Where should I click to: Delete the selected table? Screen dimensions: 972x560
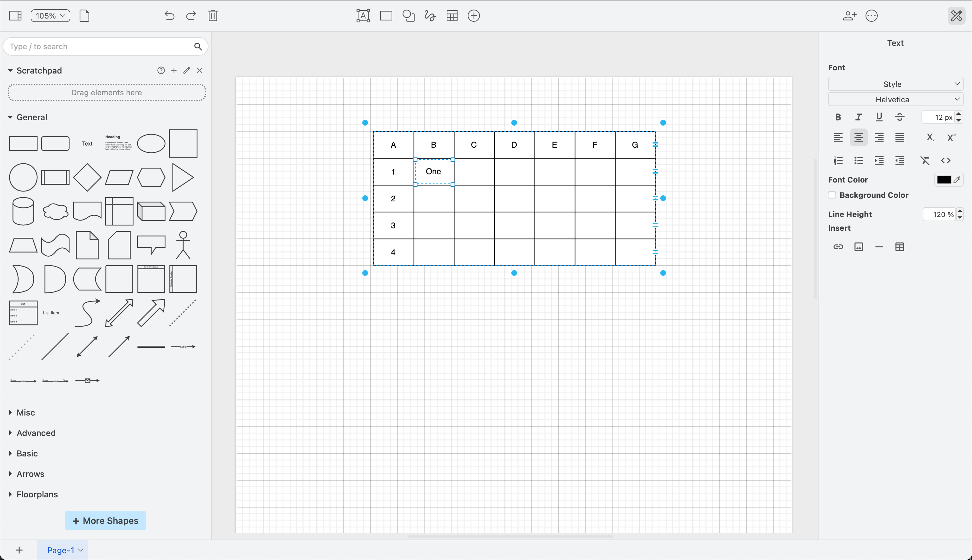pos(213,16)
